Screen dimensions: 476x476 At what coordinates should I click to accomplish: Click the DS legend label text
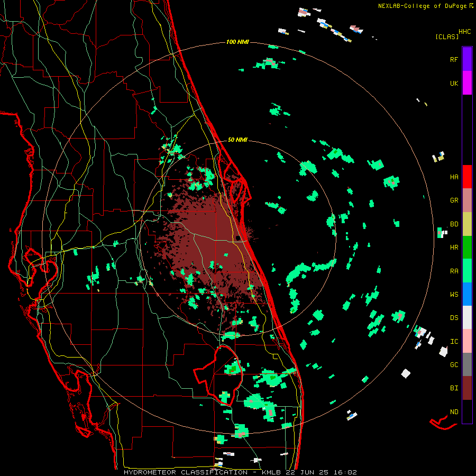tap(454, 318)
